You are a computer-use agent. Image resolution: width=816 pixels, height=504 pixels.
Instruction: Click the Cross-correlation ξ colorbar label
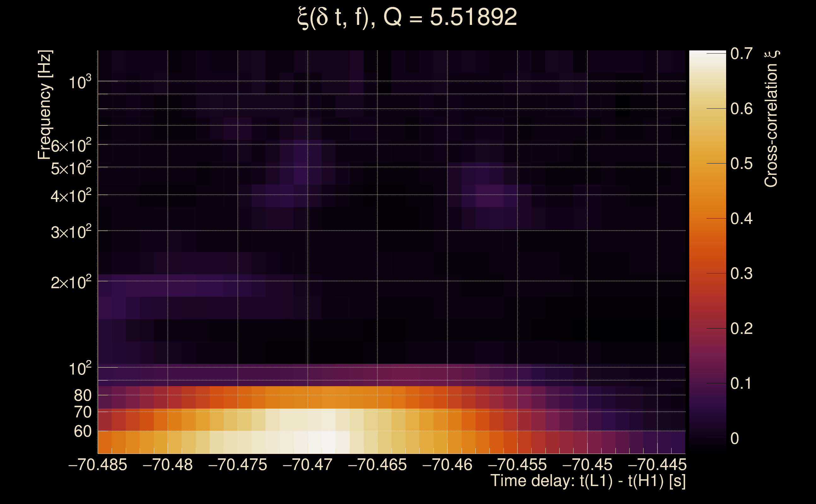click(x=771, y=119)
